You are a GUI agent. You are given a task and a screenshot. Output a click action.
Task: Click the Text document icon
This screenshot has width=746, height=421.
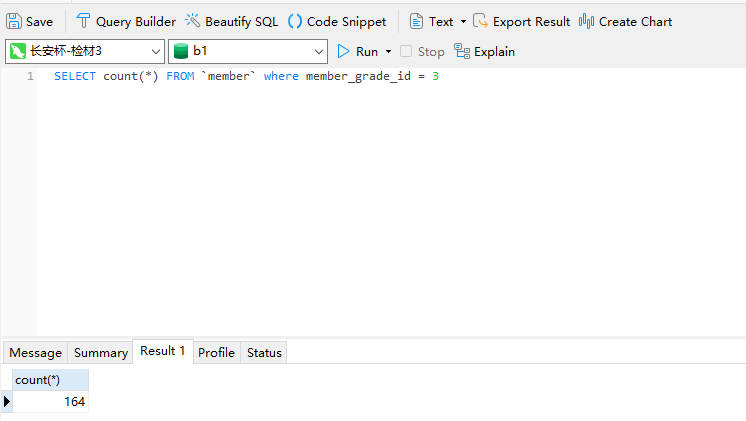416,21
